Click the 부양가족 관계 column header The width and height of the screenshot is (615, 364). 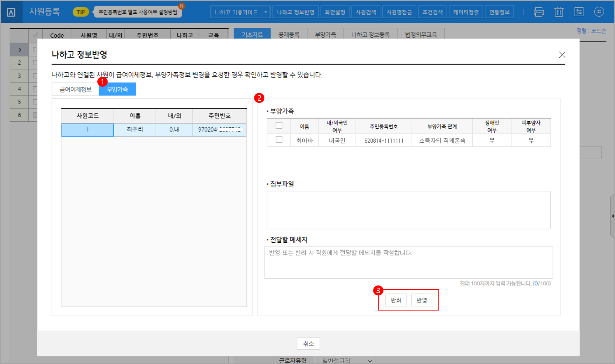[442, 126]
